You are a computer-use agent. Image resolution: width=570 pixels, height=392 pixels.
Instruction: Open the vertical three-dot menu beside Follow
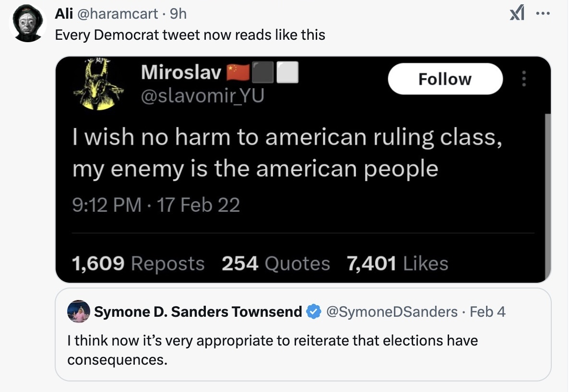pos(524,79)
